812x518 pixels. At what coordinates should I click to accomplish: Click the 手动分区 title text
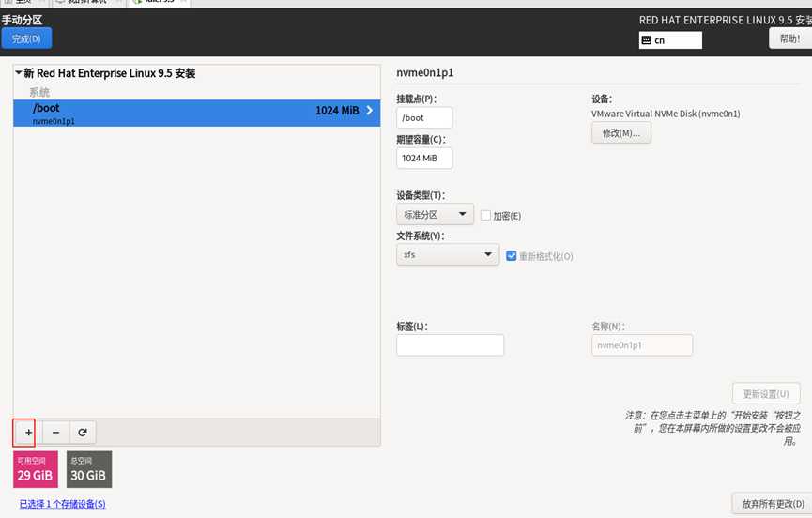click(x=22, y=20)
